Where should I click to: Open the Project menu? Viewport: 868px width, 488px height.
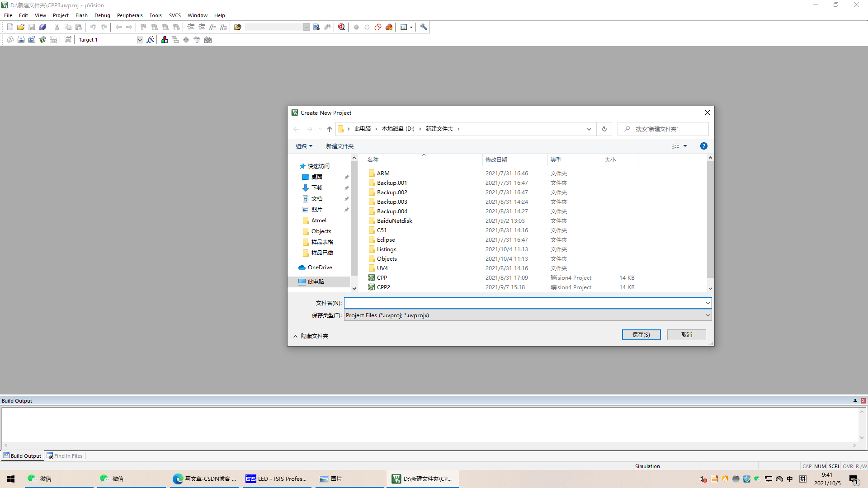coord(61,15)
